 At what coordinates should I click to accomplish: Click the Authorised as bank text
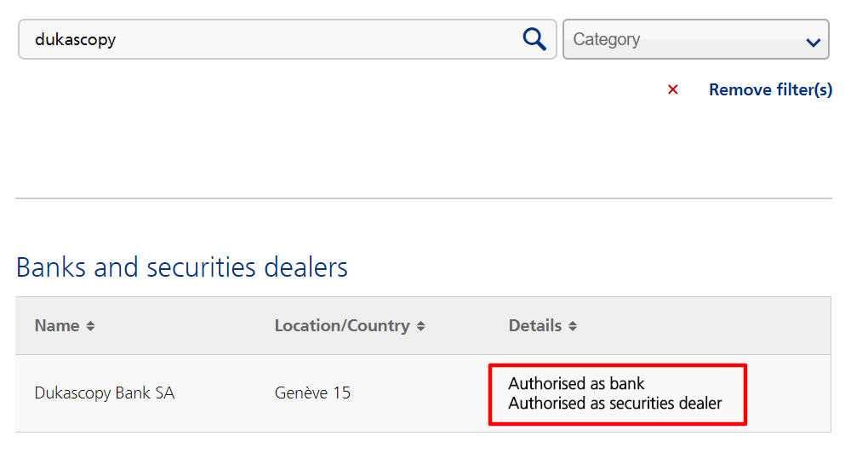click(x=576, y=383)
